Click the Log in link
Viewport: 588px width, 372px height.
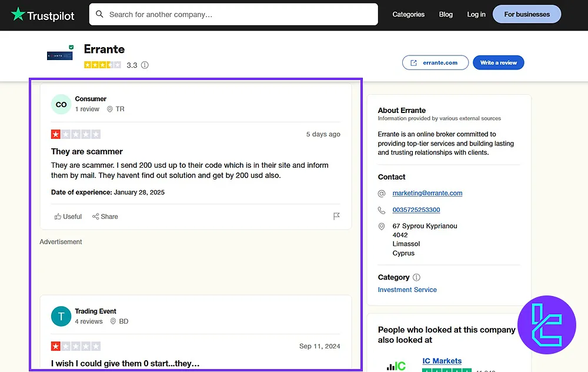click(476, 14)
